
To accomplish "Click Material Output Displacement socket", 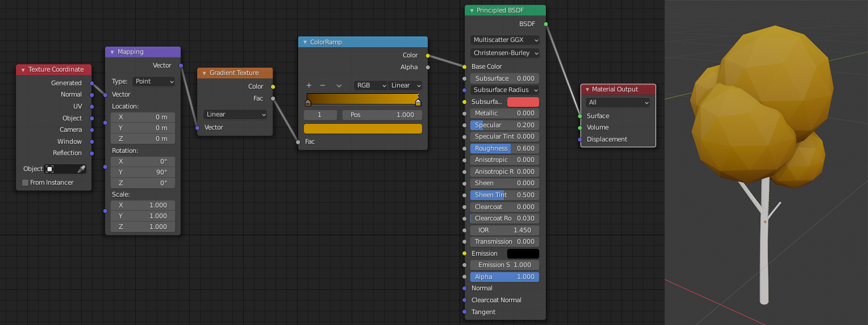I will (x=580, y=139).
